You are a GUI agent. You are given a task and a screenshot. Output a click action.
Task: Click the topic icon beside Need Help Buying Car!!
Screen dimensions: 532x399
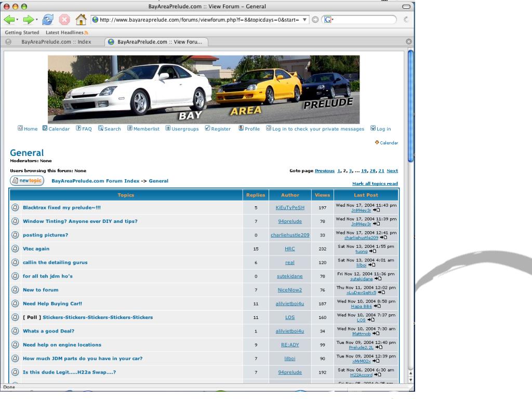(15, 303)
